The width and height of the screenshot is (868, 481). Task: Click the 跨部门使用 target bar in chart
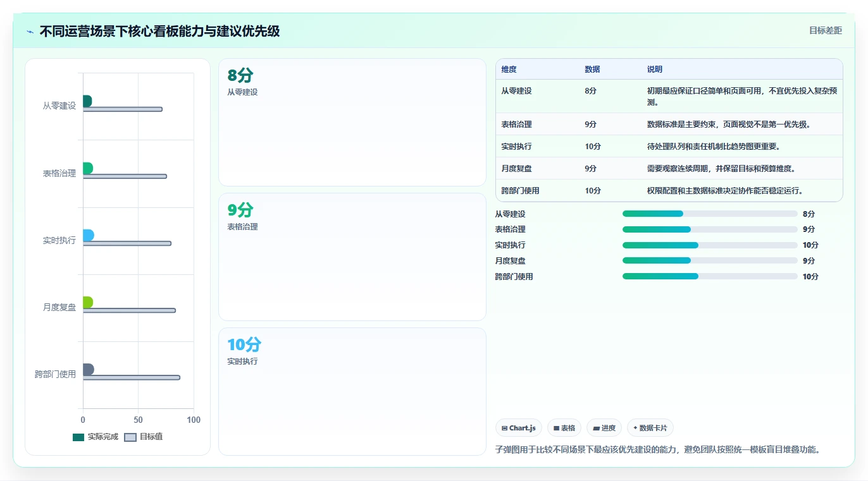tap(132, 377)
